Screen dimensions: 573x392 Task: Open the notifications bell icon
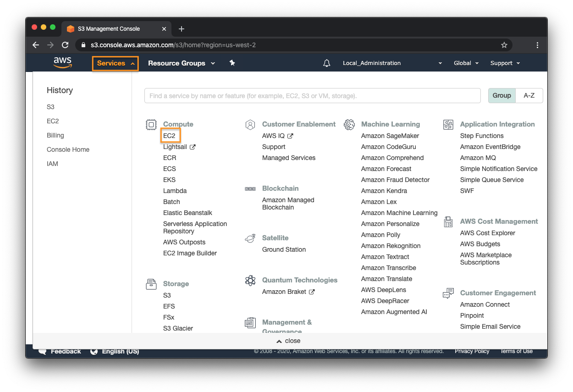click(x=326, y=63)
